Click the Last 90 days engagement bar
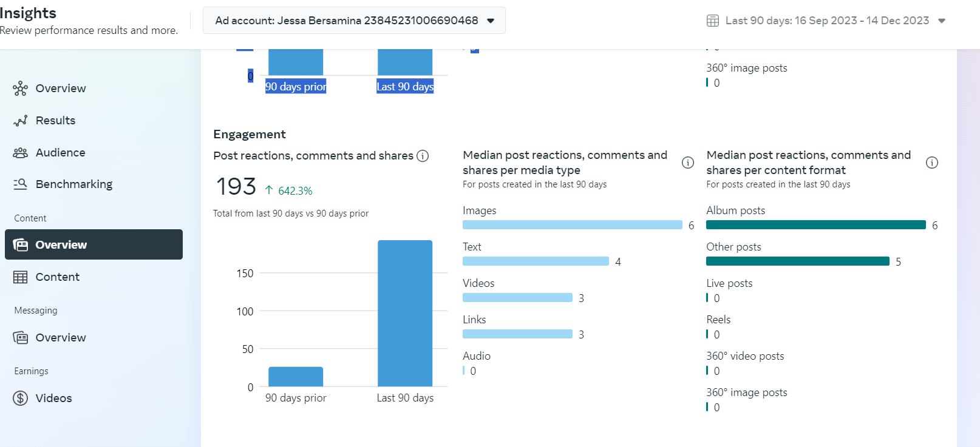This screenshot has width=980, height=447. (x=405, y=313)
